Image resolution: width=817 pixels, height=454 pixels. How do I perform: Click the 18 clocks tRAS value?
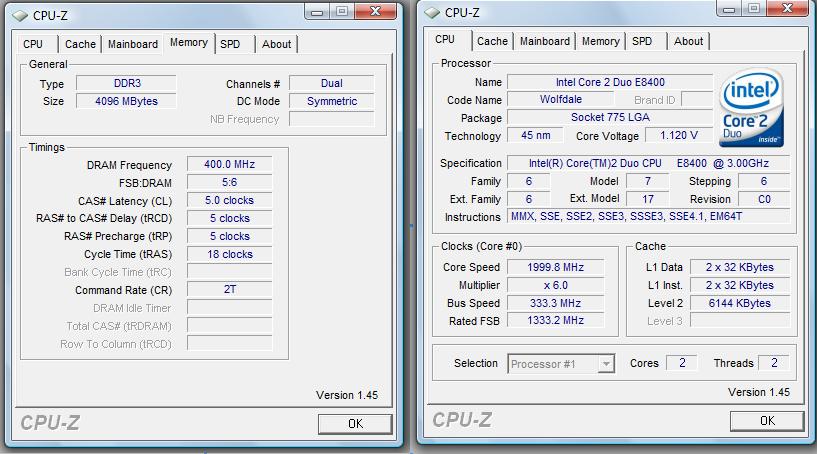tap(229, 254)
